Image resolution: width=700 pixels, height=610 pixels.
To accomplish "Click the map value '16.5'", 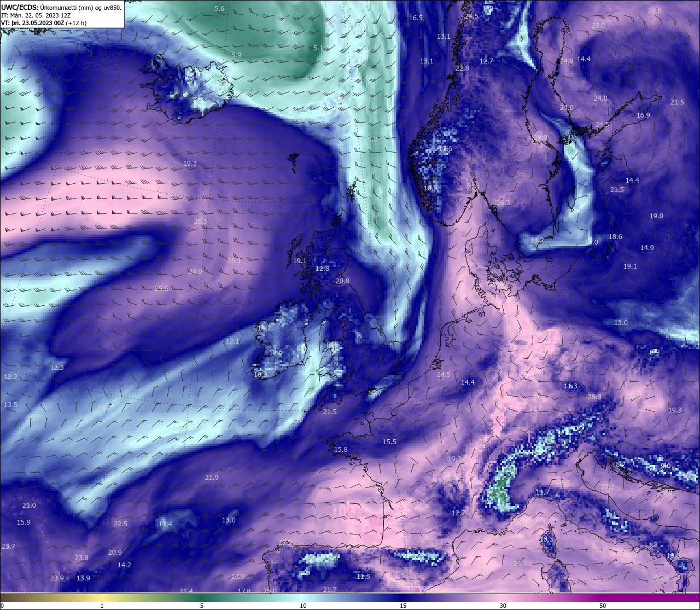I will coord(416,18).
